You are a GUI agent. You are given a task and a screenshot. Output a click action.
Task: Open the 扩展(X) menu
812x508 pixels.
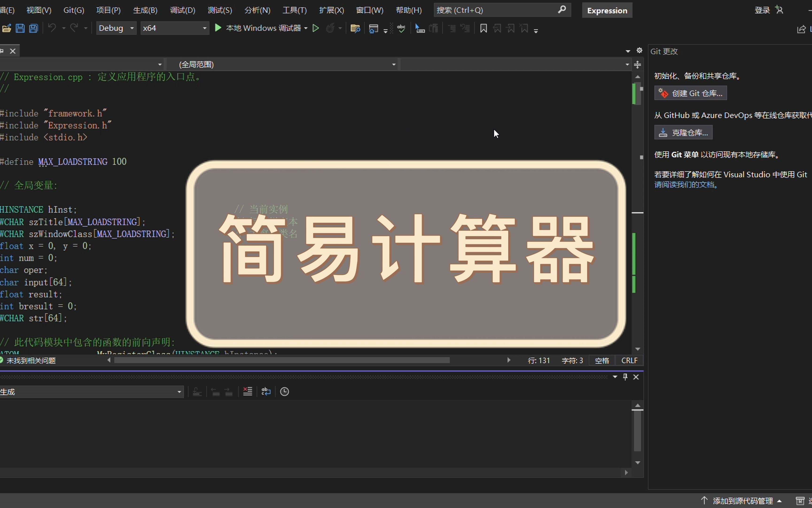click(332, 10)
